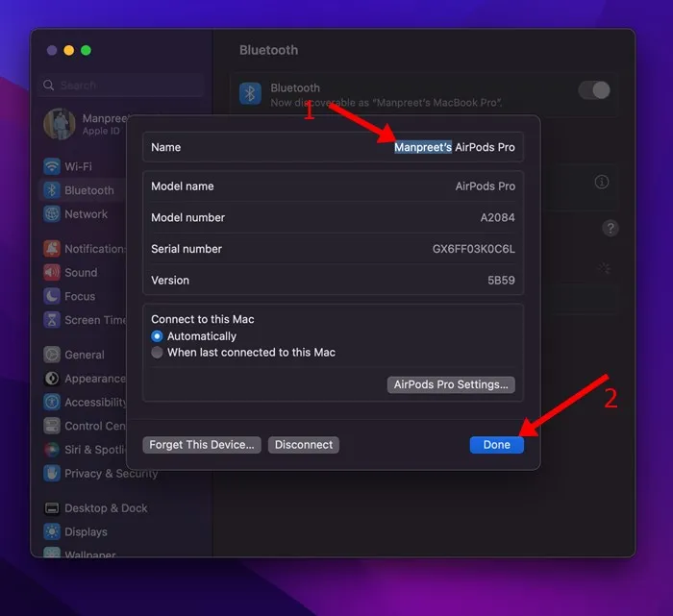Click the Bluetooth logo in main pane

pos(250,93)
